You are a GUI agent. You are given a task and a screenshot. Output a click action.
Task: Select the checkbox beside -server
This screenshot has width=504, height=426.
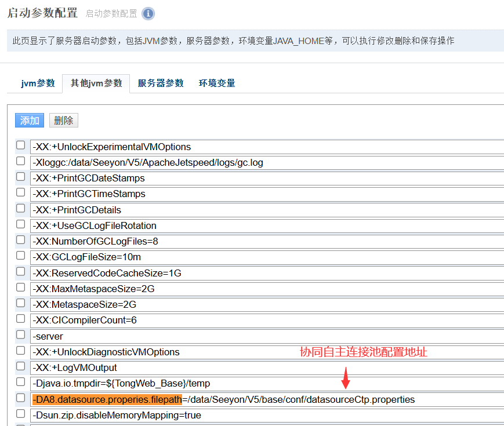click(x=20, y=335)
